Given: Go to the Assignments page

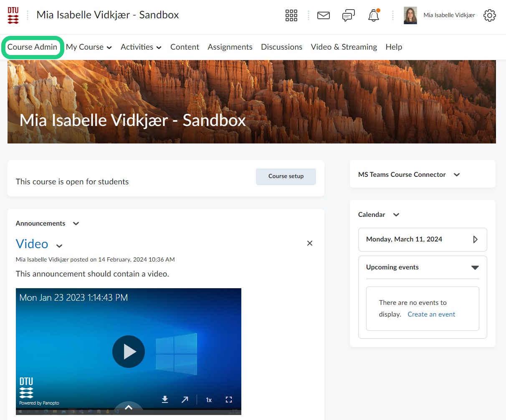Looking at the screenshot, I should pyautogui.click(x=230, y=47).
